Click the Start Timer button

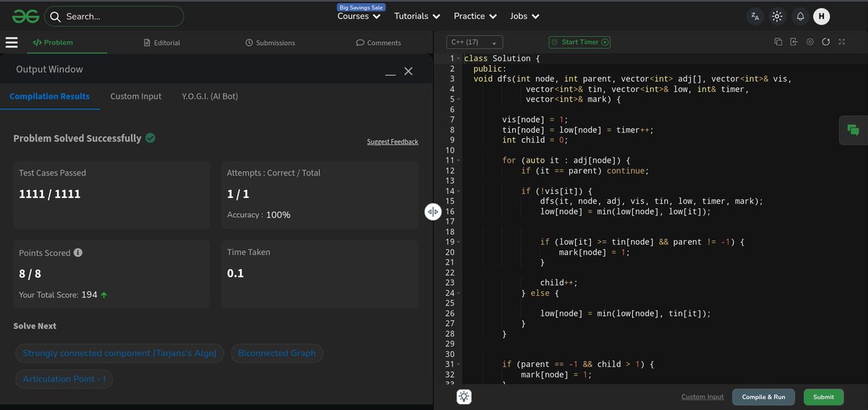click(579, 42)
